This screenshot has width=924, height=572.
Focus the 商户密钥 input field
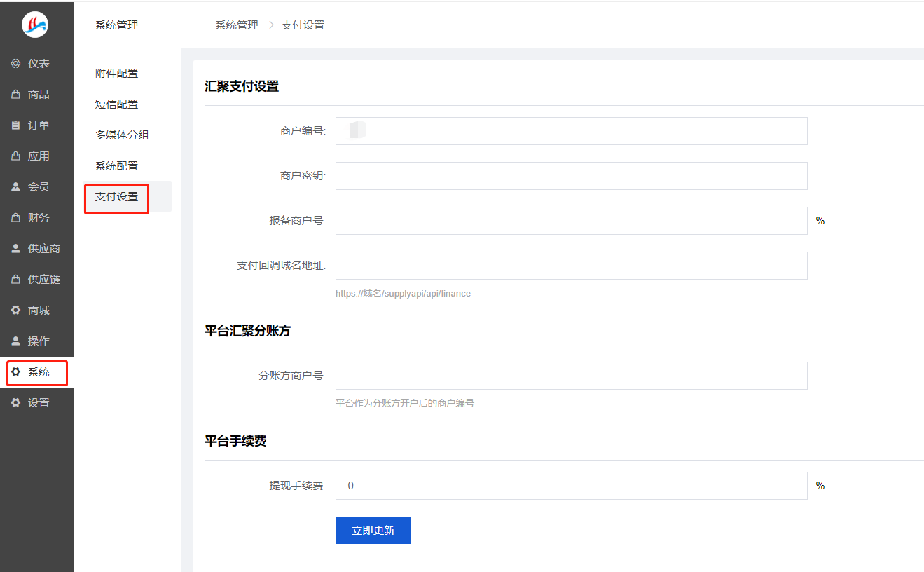pos(571,176)
